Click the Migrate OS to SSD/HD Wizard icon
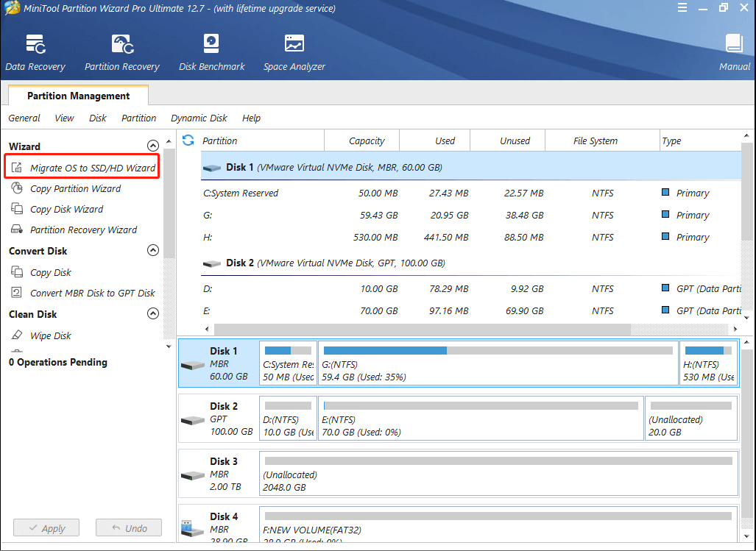 pos(17,168)
